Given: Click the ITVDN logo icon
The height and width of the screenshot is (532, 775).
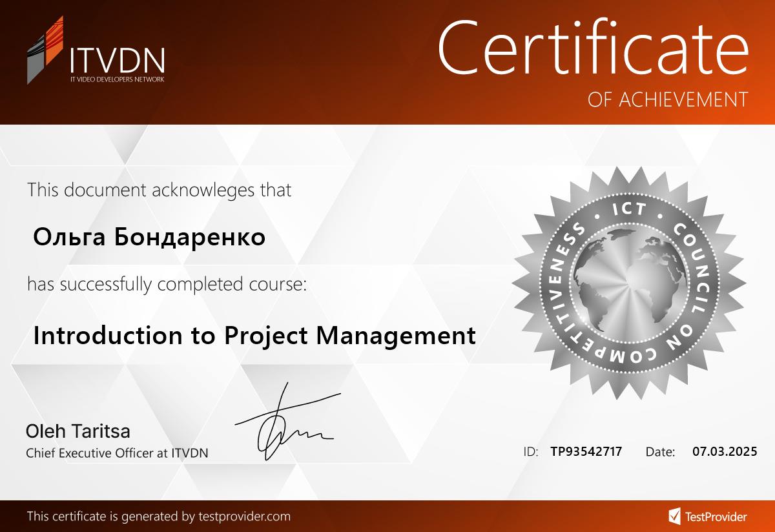Looking at the screenshot, I should click(45, 50).
